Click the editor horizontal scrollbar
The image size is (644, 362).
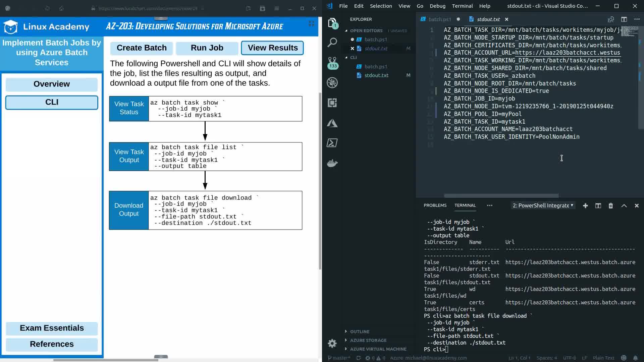coord(501,196)
